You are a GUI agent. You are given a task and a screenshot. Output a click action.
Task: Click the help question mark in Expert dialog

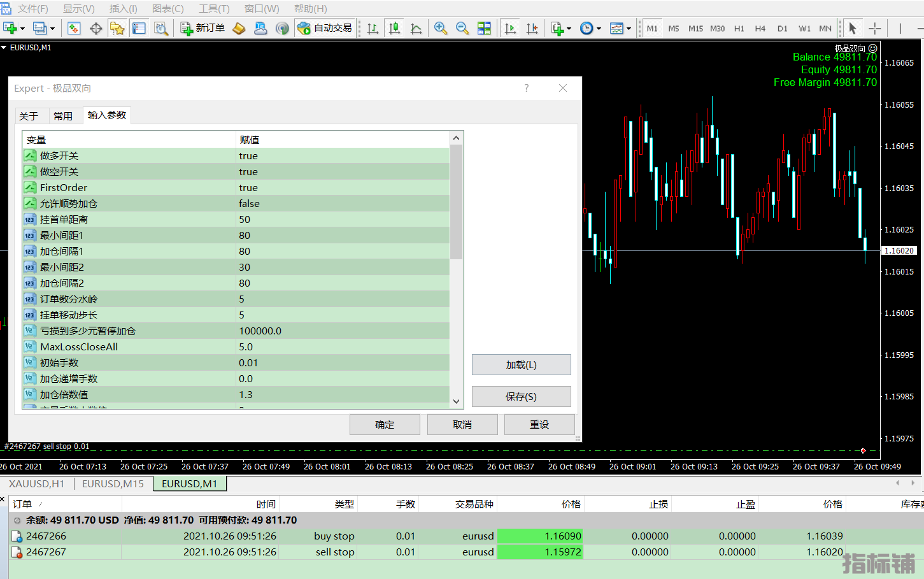526,88
